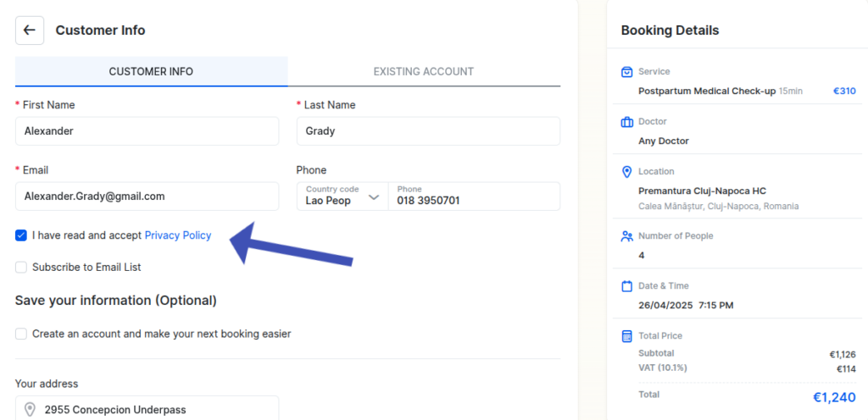The width and height of the screenshot is (868, 420).
Task: Click the Service shopping bag icon
Action: [626, 72]
